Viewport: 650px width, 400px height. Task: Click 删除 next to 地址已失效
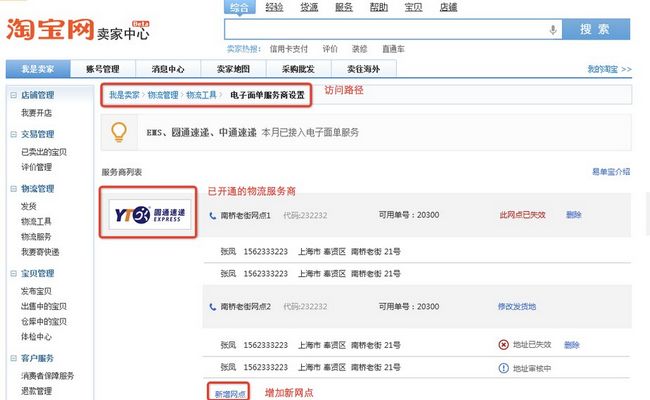[572, 345]
